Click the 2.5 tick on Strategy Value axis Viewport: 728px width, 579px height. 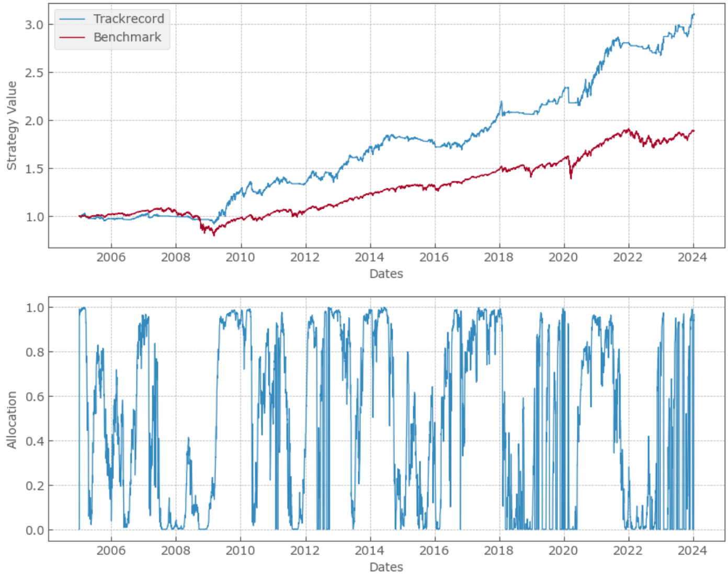point(35,73)
